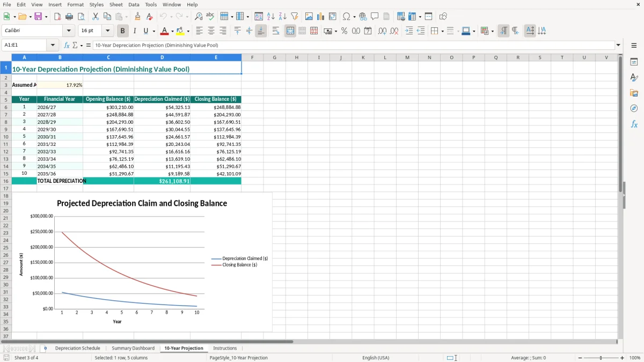Open the background color dropdown arrow
This screenshot has width=644, height=362.
click(188, 31)
